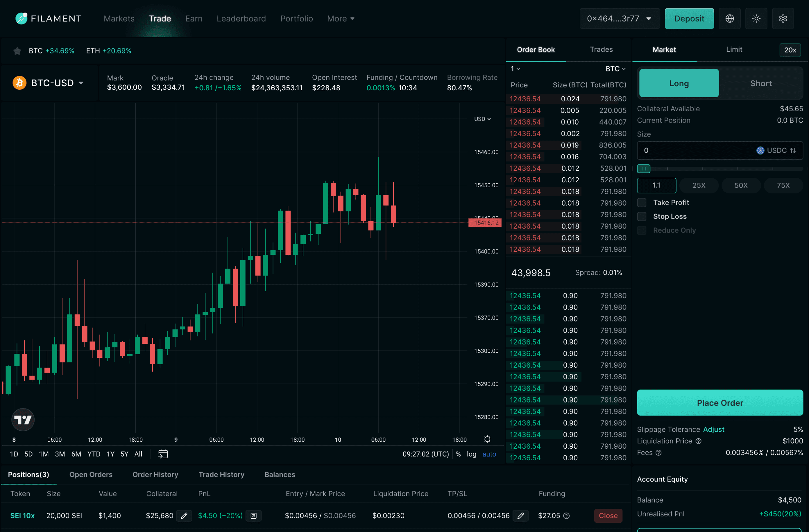The width and height of the screenshot is (809, 532).
Task: Edit collateral pencil icon for SEI position
Action: (x=184, y=516)
